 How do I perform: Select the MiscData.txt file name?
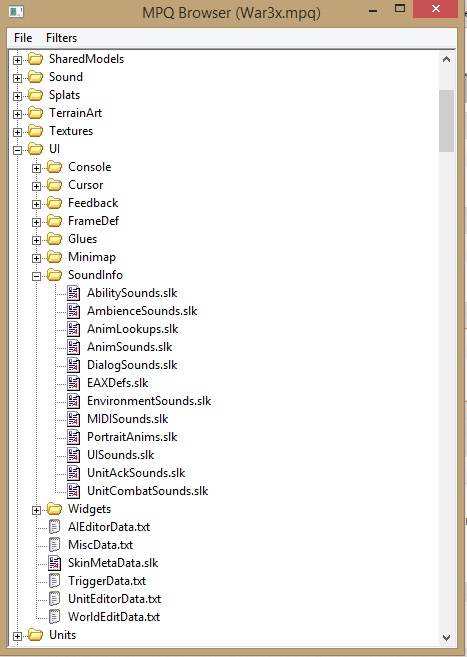[x=101, y=545]
